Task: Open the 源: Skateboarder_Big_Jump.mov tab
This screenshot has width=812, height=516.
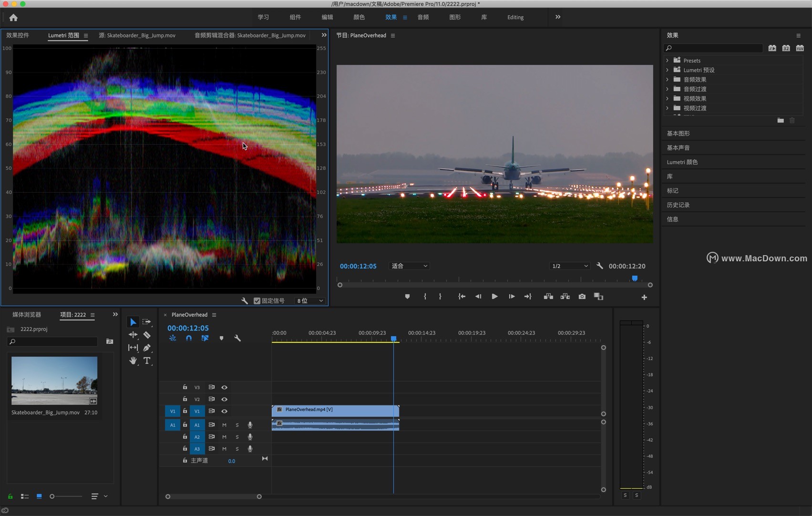Action: (x=137, y=35)
